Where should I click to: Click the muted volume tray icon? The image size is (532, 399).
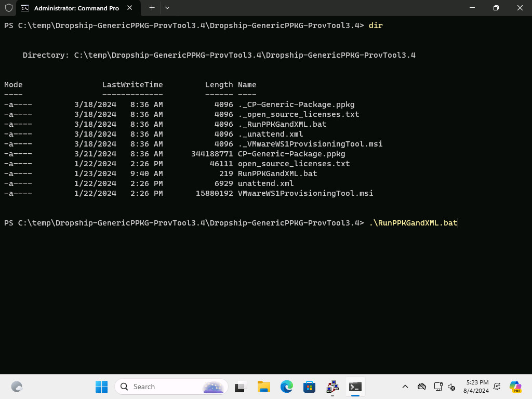pyautogui.click(x=451, y=387)
